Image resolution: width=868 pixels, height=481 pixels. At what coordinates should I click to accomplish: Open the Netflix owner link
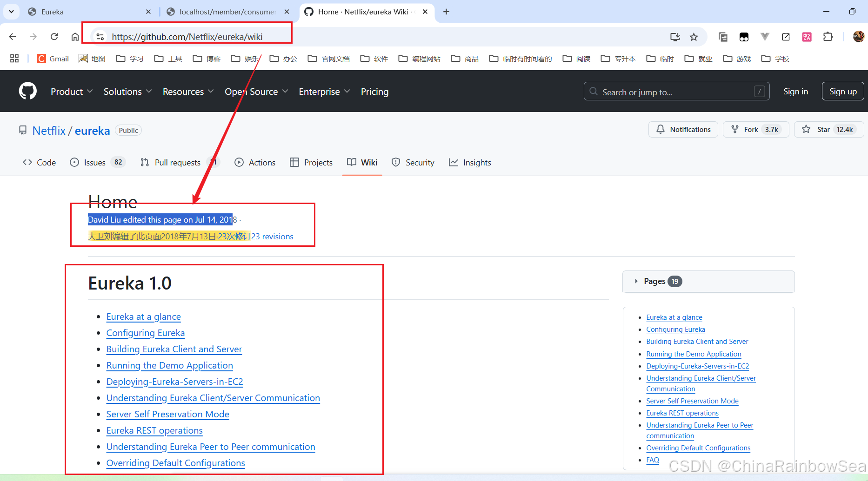(49, 131)
